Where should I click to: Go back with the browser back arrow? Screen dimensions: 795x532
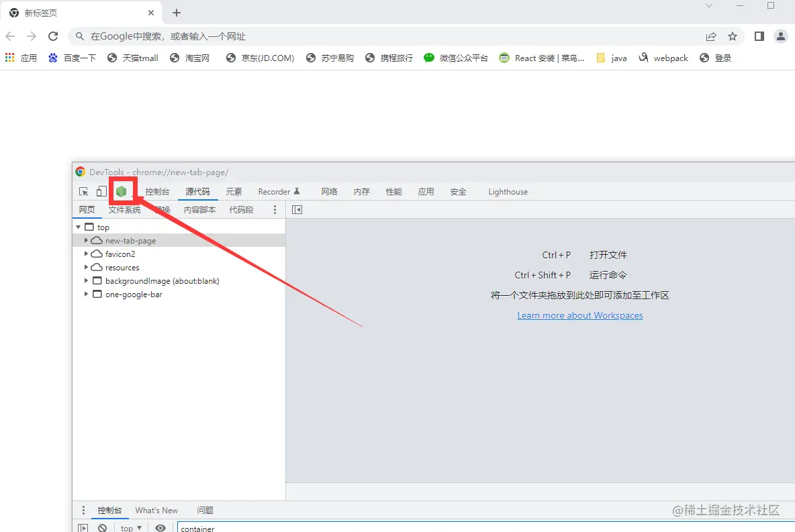(x=10, y=36)
